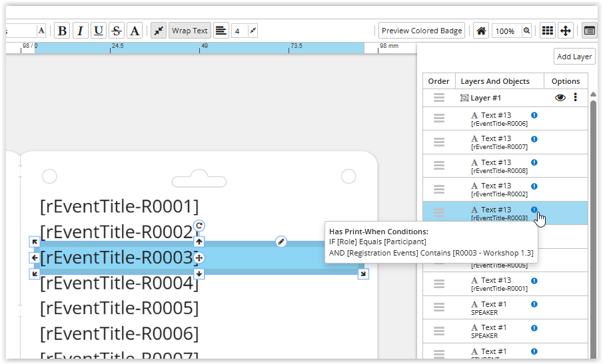603x364 pixels.
Task: Toggle bold formatting
Action: tap(62, 31)
